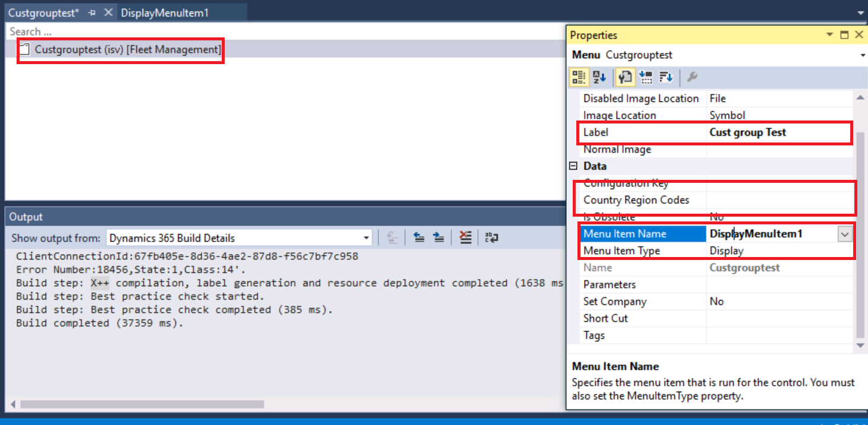Go to previous message in Output window

tap(419, 237)
